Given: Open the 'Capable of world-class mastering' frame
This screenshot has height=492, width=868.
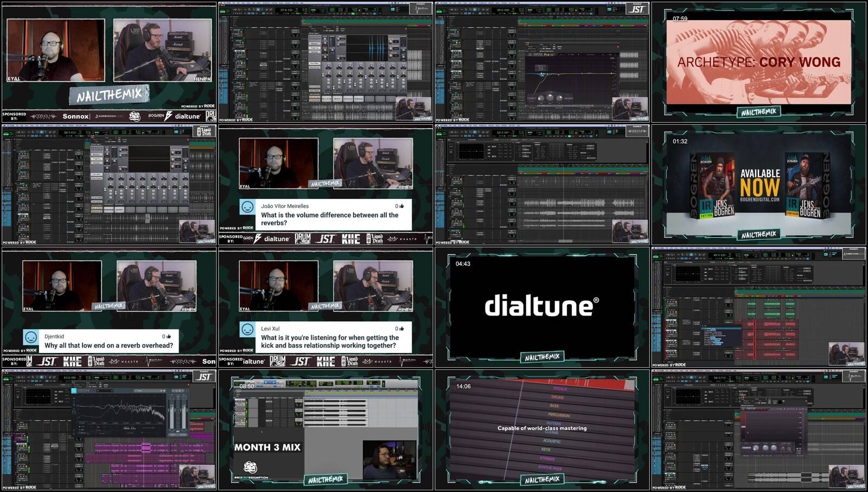Looking at the screenshot, I should (542, 430).
